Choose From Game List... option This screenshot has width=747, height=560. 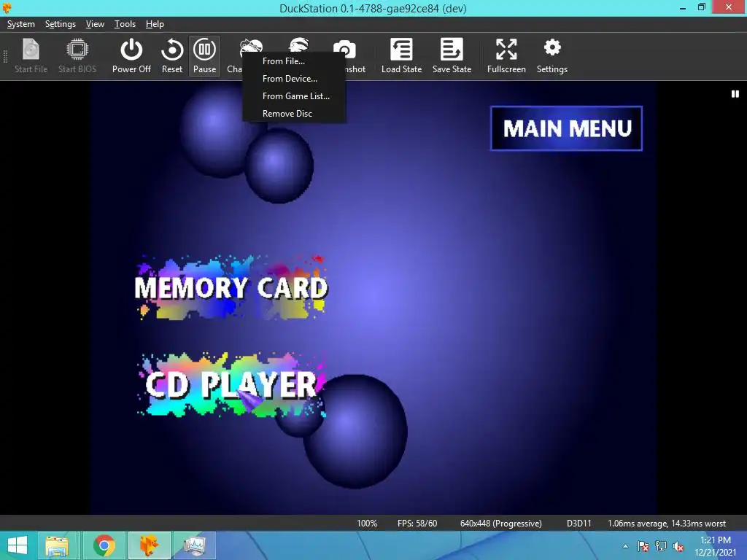tap(294, 96)
